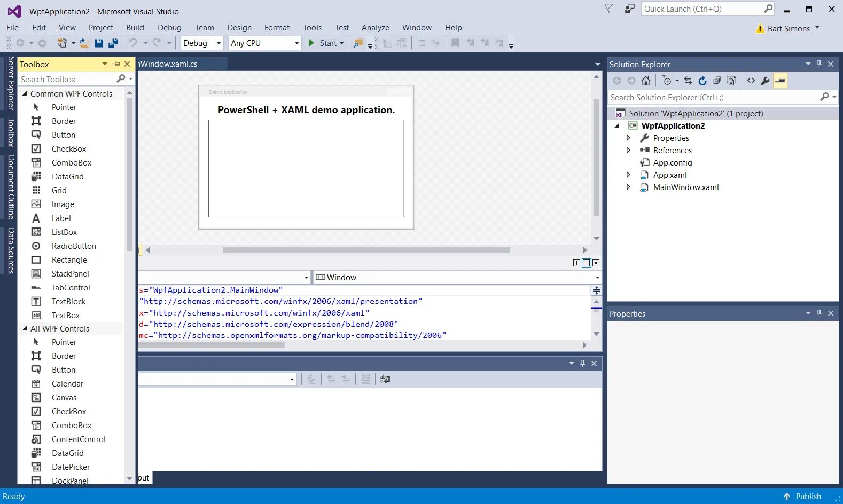The height and width of the screenshot is (504, 843).
Task: Click the Bart Simons account name
Action: [789, 29]
